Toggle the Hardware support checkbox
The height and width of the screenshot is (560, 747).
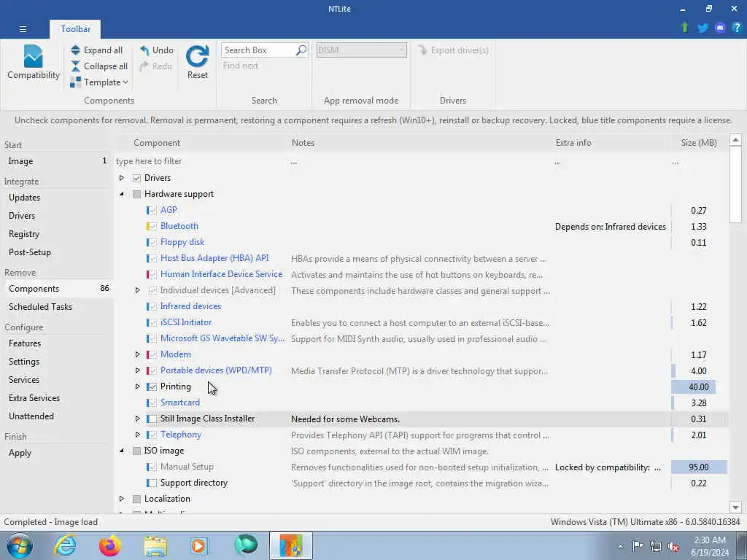coord(136,194)
